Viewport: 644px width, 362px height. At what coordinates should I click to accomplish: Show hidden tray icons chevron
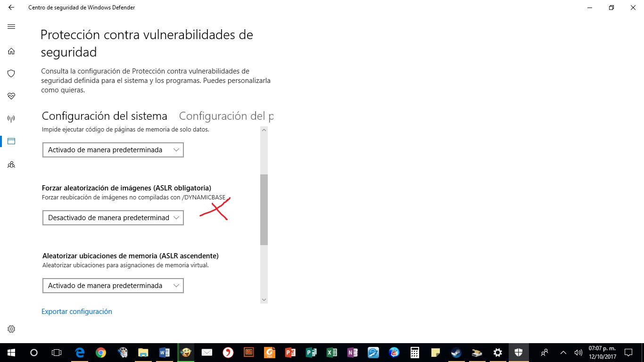pos(563,353)
